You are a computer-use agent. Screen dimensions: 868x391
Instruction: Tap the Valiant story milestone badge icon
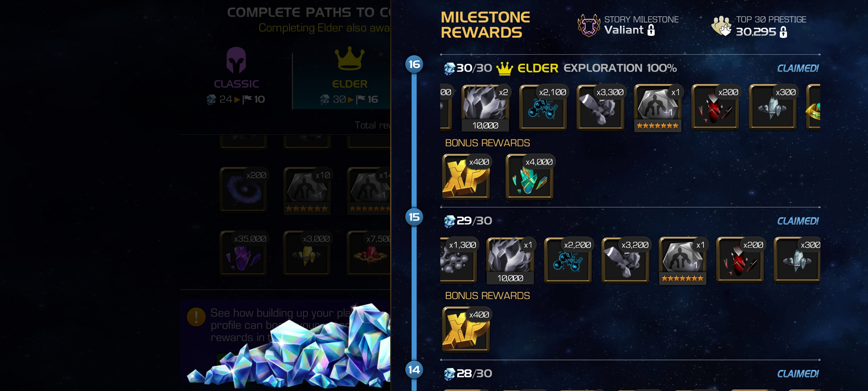[589, 25]
